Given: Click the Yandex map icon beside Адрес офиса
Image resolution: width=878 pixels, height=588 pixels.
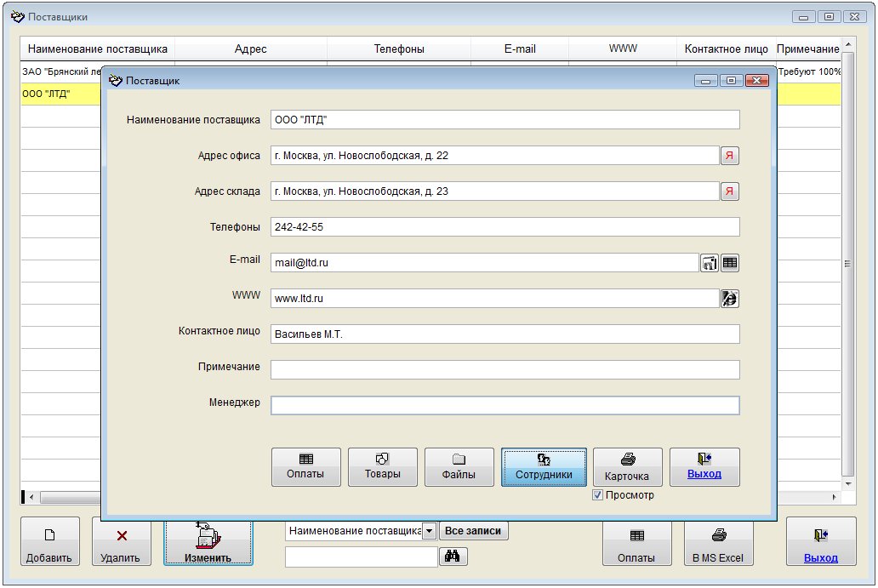Looking at the screenshot, I should coord(730,156).
